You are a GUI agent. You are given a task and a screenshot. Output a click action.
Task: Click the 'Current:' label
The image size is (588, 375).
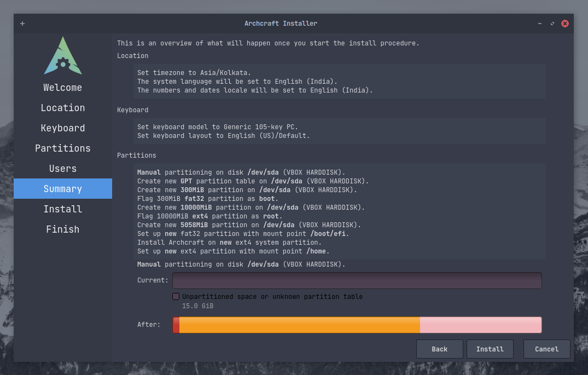(x=153, y=280)
